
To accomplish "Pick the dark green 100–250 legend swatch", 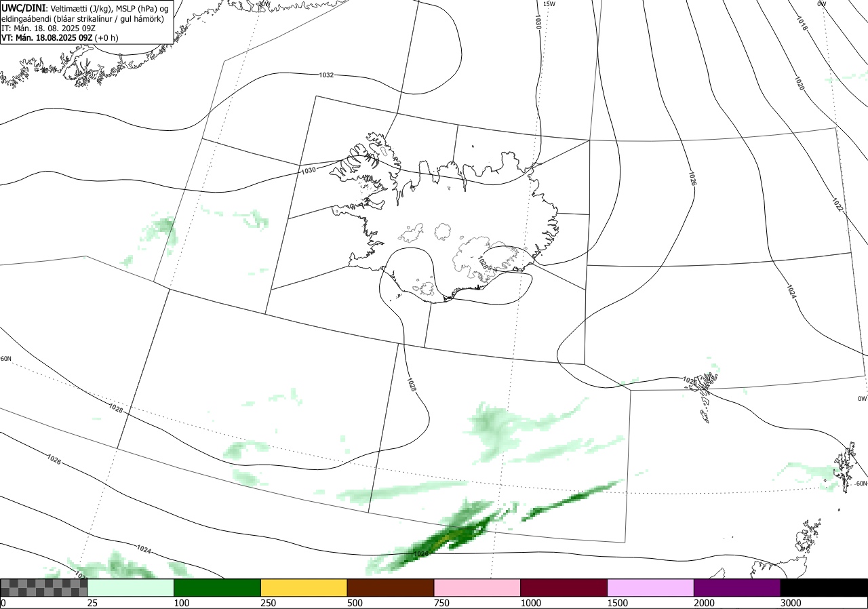I will (218, 587).
